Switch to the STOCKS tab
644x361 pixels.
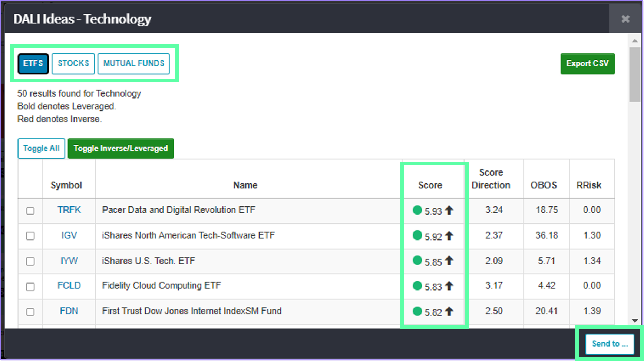[x=73, y=63]
